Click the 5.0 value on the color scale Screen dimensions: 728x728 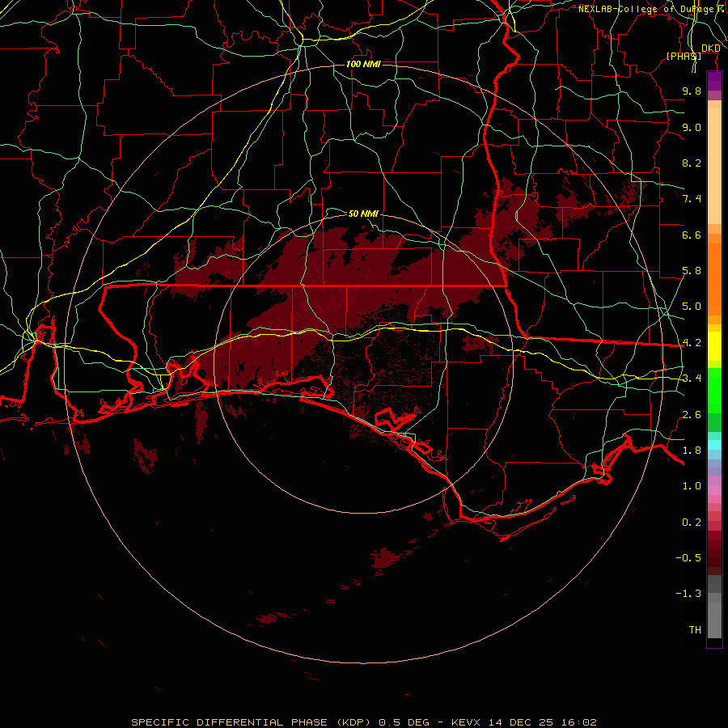click(692, 307)
